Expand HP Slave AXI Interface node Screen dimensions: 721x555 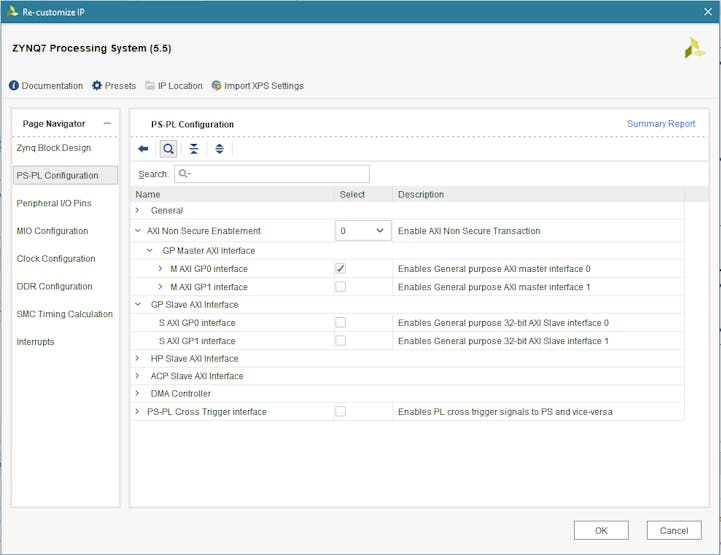click(x=137, y=358)
